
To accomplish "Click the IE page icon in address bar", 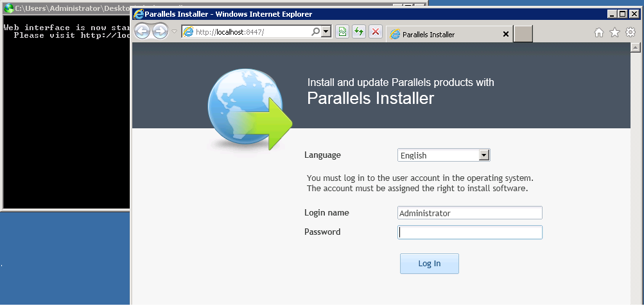I will pyautogui.click(x=188, y=31).
